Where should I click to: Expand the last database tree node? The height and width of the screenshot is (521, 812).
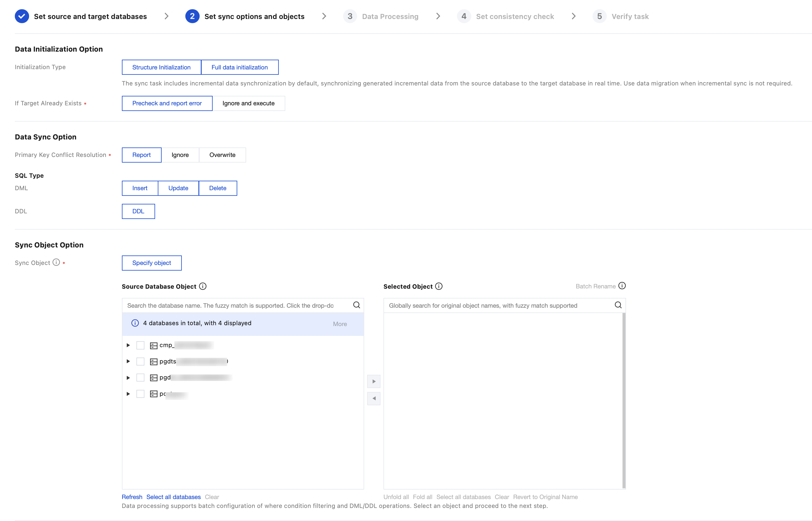(x=128, y=394)
